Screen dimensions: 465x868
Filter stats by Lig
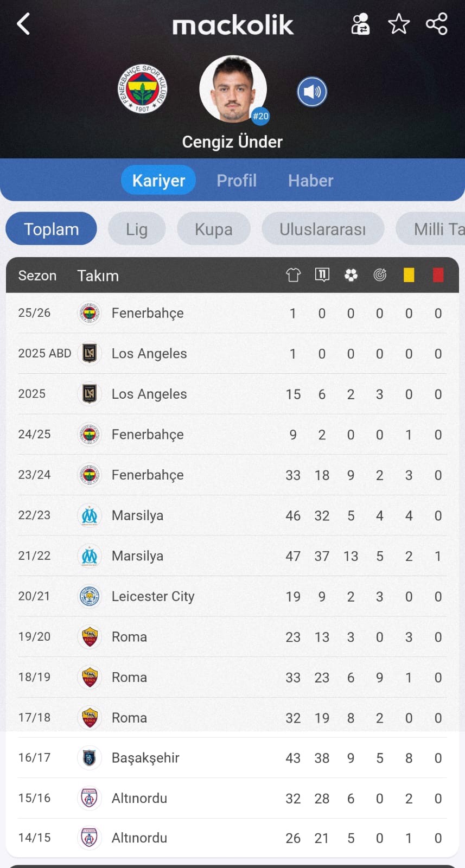[x=137, y=229]
